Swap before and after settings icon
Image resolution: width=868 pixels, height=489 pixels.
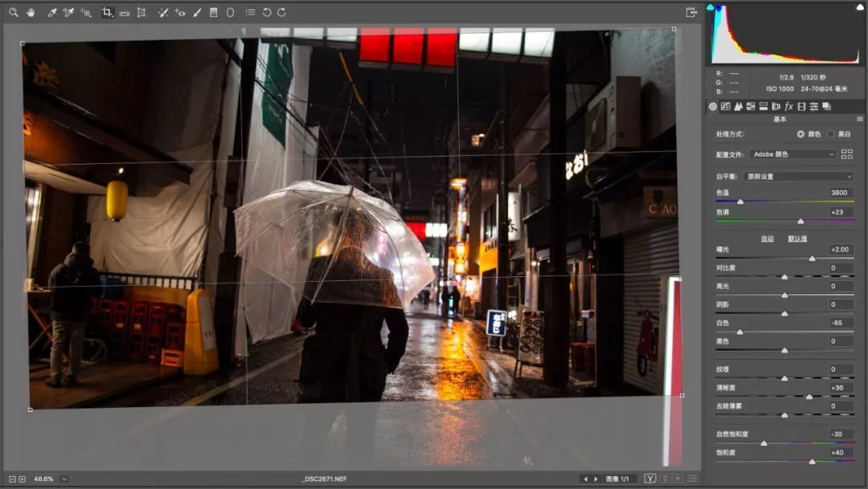(666, 479)
